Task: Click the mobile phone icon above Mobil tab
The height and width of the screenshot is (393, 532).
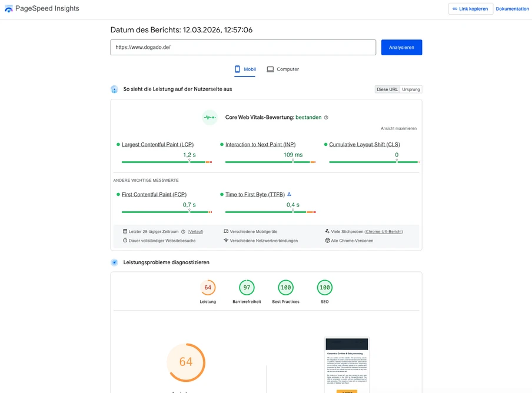Action: click(x=237, y=68)
